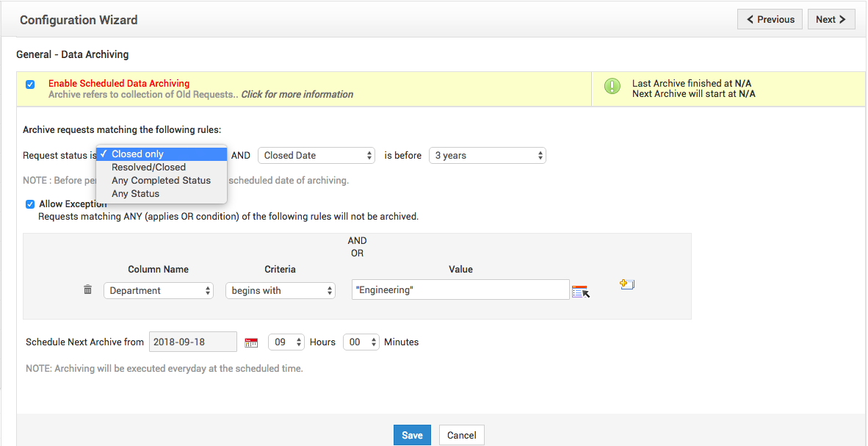Viewport: 868px width, 446px height.
Task: Click the Engineering value input field
Action: click(x=460, y=289)
